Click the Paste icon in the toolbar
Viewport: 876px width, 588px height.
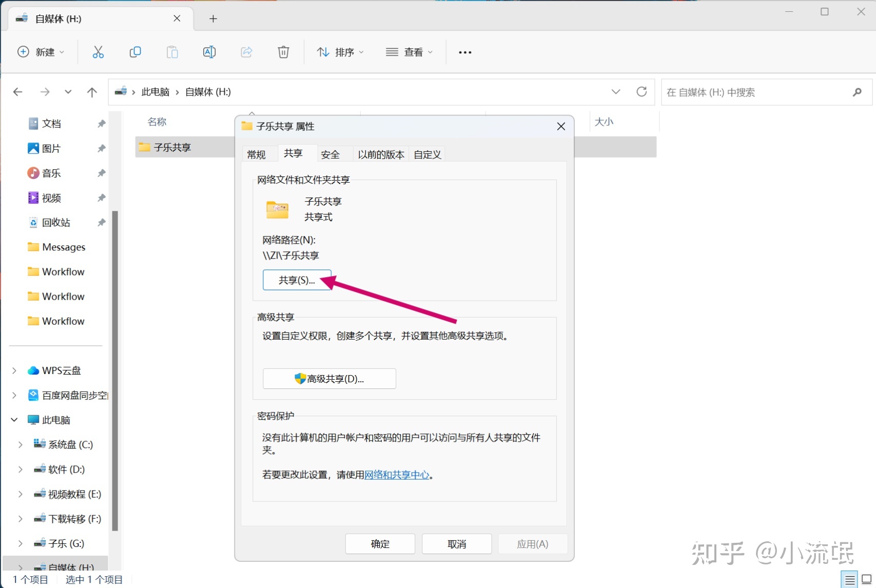point(172,52)
